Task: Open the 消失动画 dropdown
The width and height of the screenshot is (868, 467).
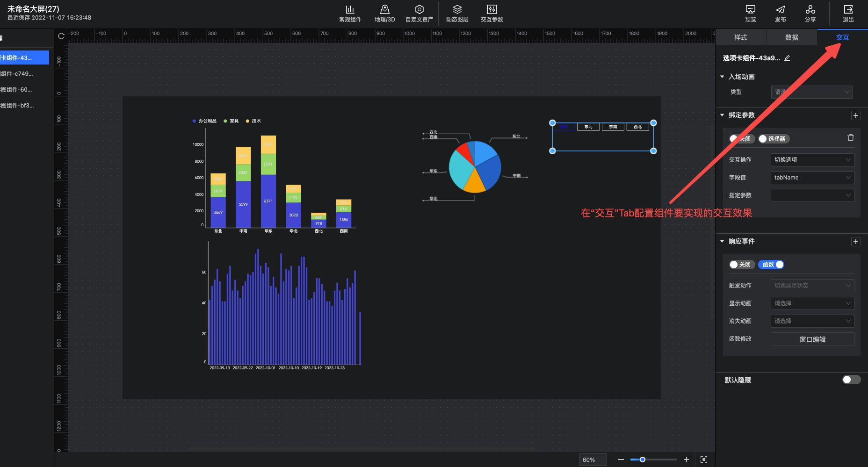Action: 812,321
